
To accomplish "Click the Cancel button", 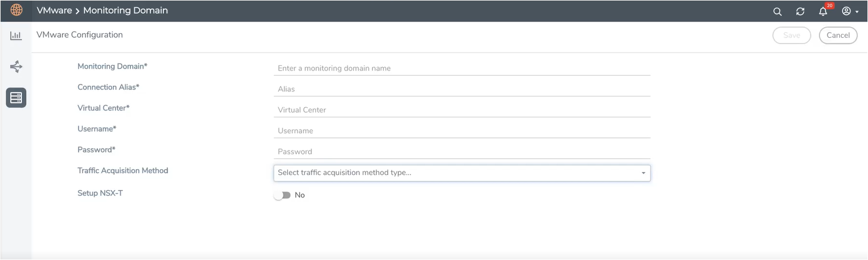I will pyautogui.click(x=838, y=35).
